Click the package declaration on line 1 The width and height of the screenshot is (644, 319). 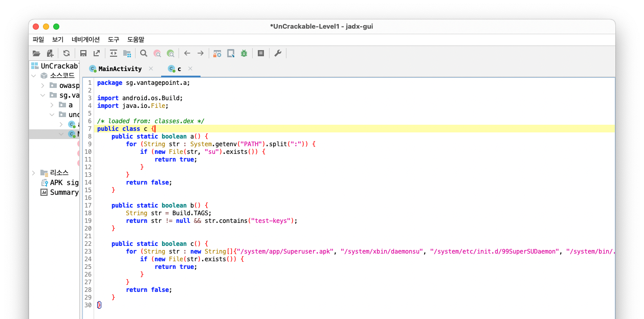(x=143, y=83)
